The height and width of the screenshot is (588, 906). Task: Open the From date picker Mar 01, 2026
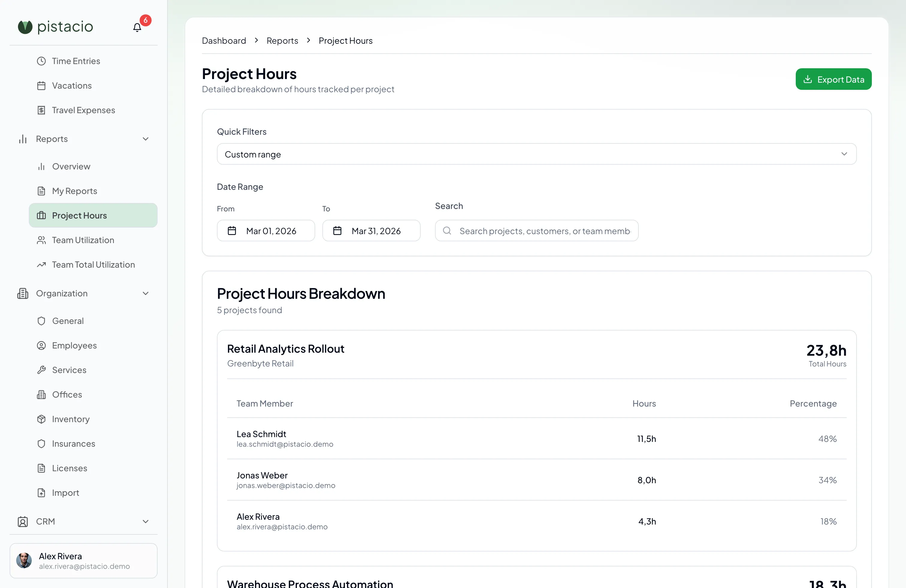click(x=266, y=231)
